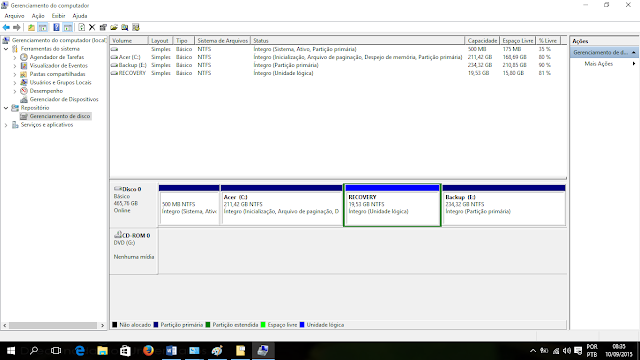Open Mais Ações submenu arrow

[634, 64]
